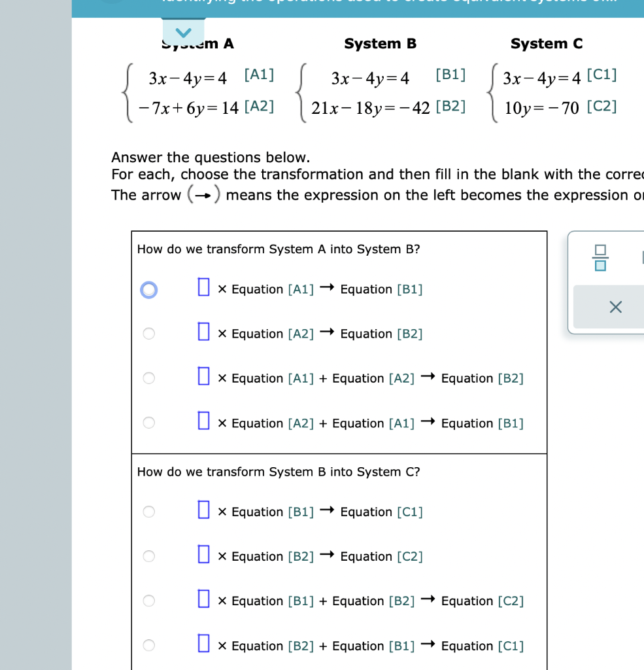The width and height of the screenshot is (644, 670).
Task: Insert a fraction template from the math palette
Action: point(600,256)
